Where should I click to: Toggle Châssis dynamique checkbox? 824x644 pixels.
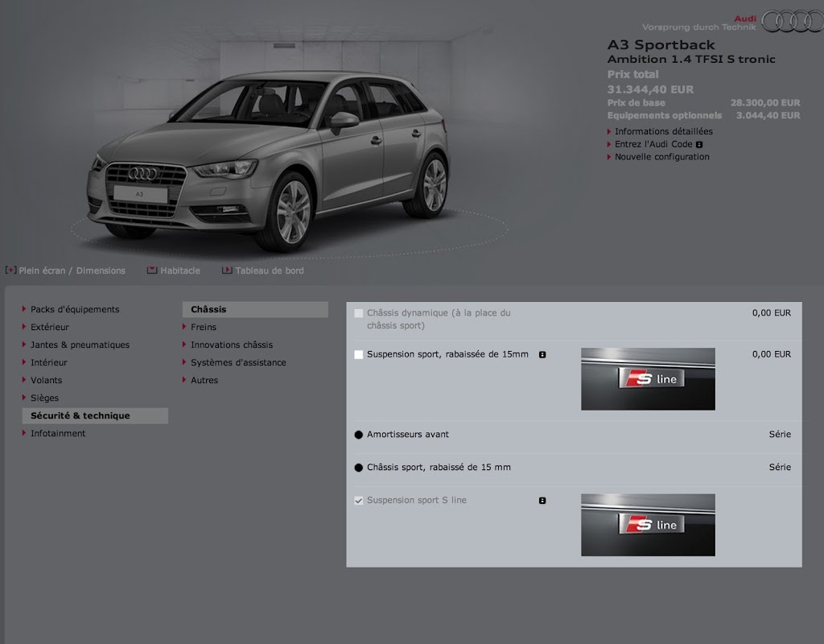[358, 313]
